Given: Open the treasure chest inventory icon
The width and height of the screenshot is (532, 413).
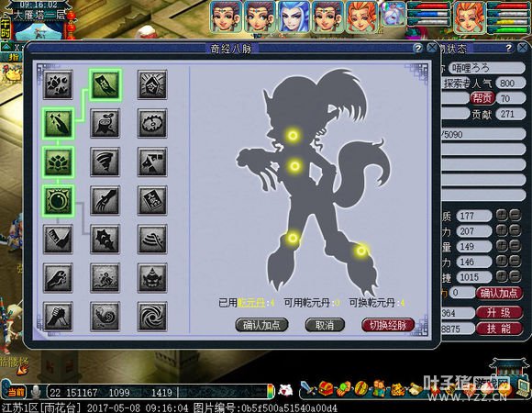Looking at the screenshot, I should click(326, 388).
